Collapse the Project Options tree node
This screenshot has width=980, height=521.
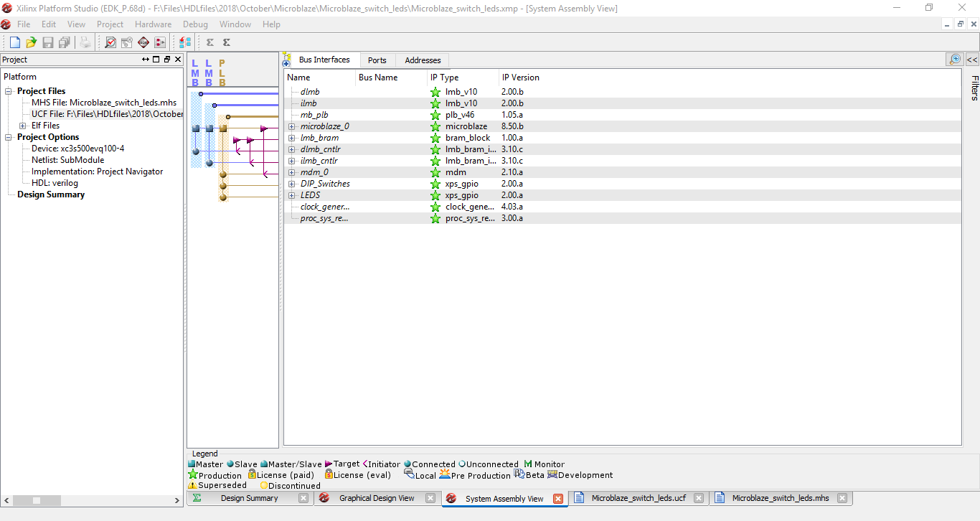tap(9, 137)
